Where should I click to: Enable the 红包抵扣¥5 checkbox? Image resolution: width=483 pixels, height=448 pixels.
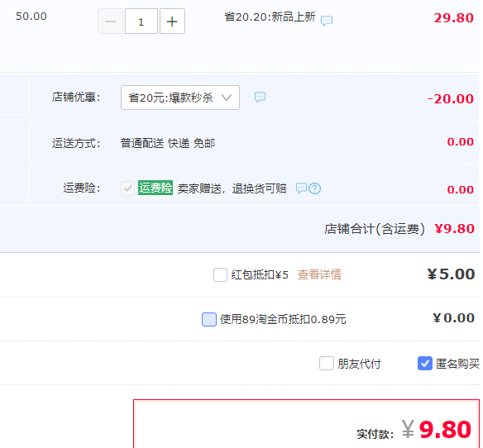coord(220,274)
